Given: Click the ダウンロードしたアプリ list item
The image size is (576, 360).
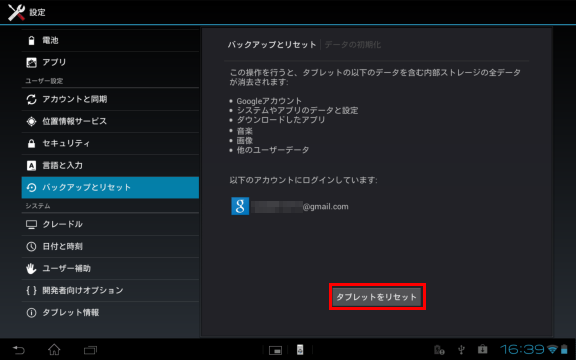Looking at the screenshot, I should [281, 120].
